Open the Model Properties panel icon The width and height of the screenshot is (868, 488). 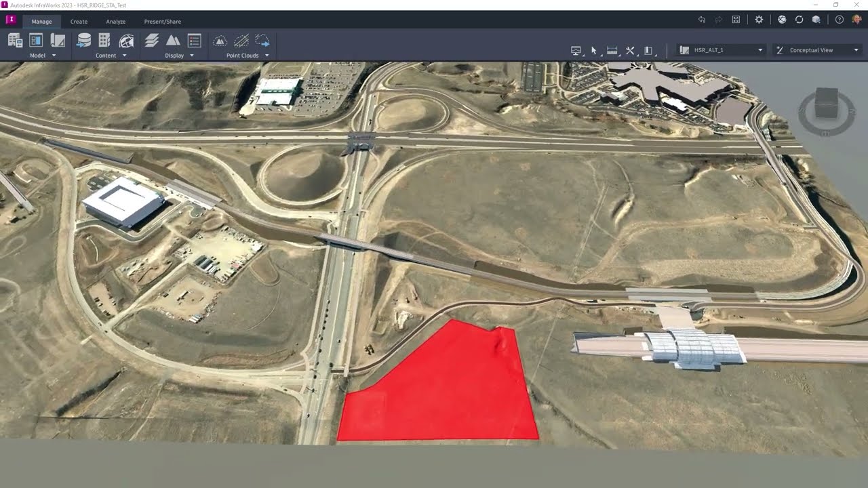click(36, 41)
